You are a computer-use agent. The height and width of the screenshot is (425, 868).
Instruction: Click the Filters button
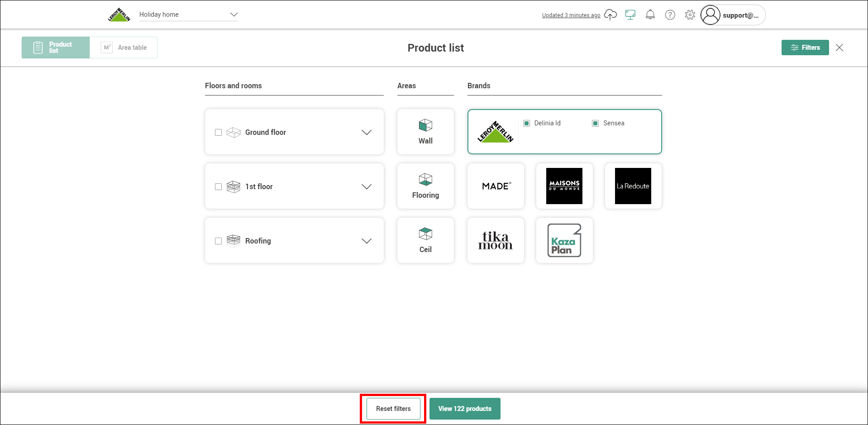coord(805,48)
